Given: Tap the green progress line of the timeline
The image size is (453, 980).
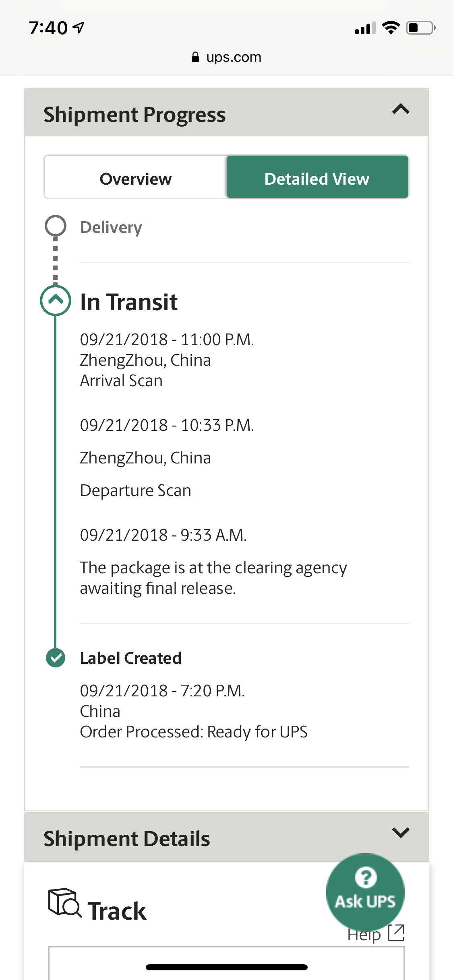Looking at the screenshot, I should point(55,482).
